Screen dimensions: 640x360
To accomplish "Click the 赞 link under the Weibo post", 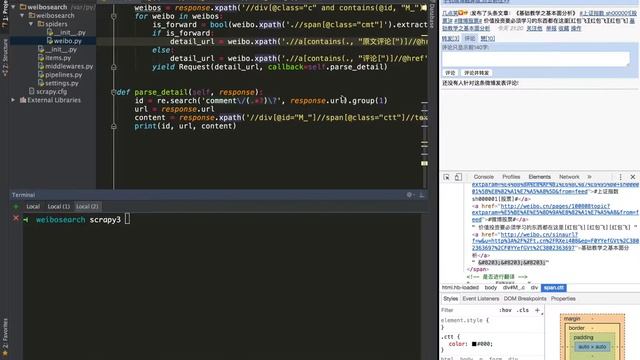I will (x=487, y=38).
